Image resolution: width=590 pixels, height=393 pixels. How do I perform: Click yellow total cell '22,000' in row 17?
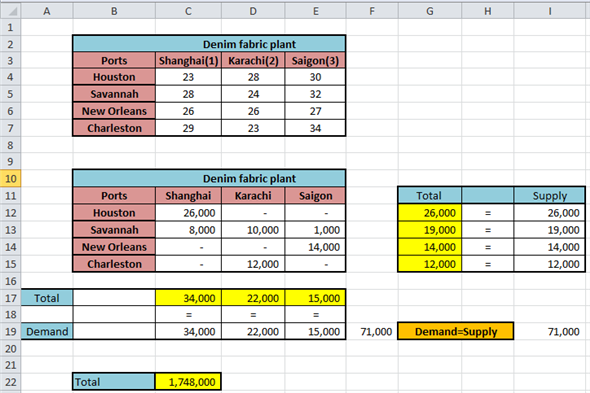pos(253,298)
